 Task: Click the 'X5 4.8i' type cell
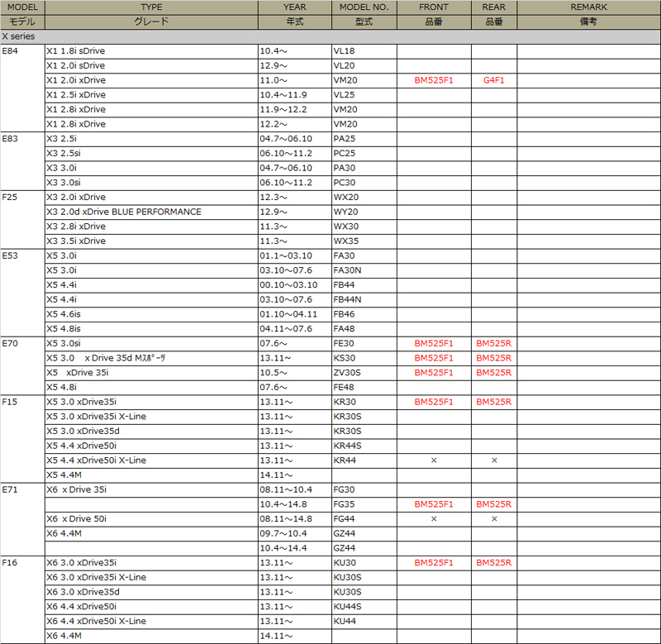151,387
